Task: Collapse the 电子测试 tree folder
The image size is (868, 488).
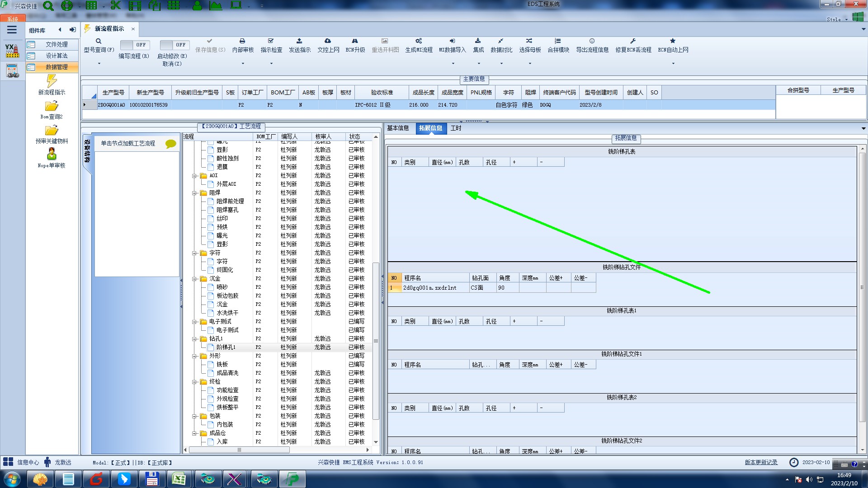Action: tap(194, 322)
